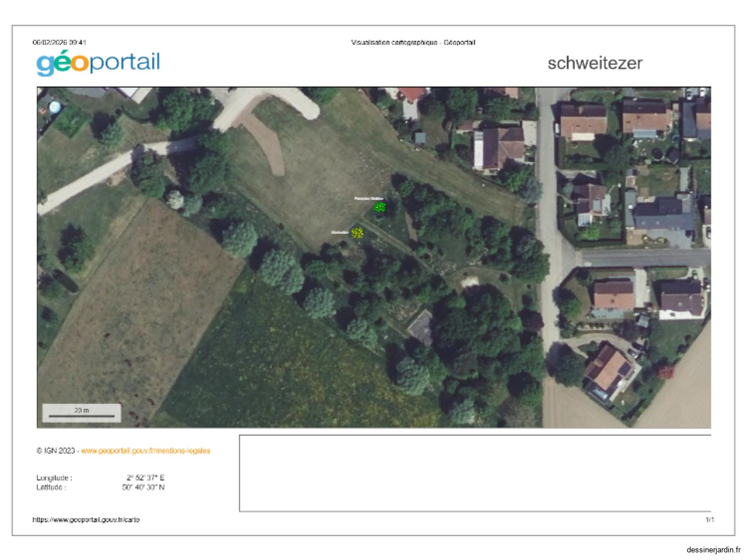Click the "schweitezer" map title

[x=595, y=63]
